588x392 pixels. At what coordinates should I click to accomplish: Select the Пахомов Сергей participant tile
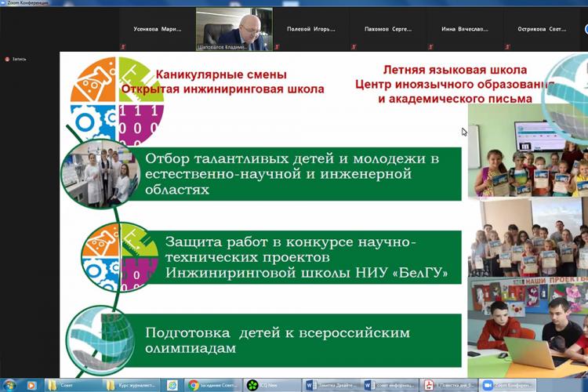387,30
